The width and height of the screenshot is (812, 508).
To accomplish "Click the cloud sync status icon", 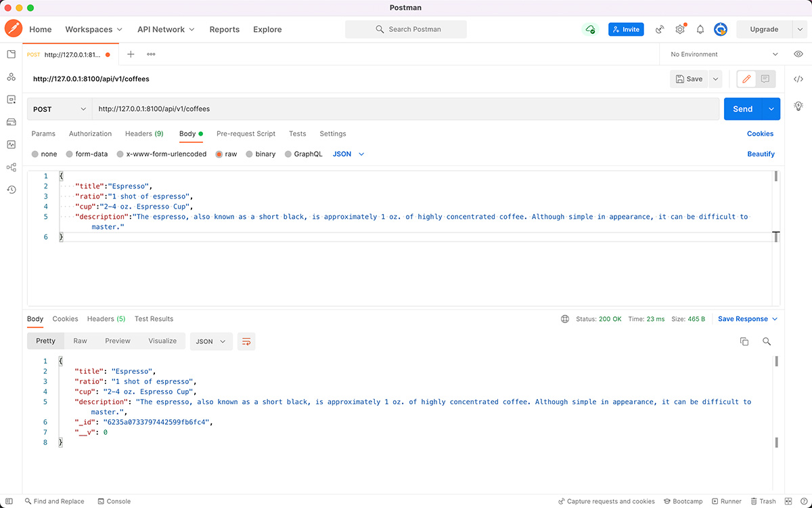I will pyautogui.click(x=591, y=29).
